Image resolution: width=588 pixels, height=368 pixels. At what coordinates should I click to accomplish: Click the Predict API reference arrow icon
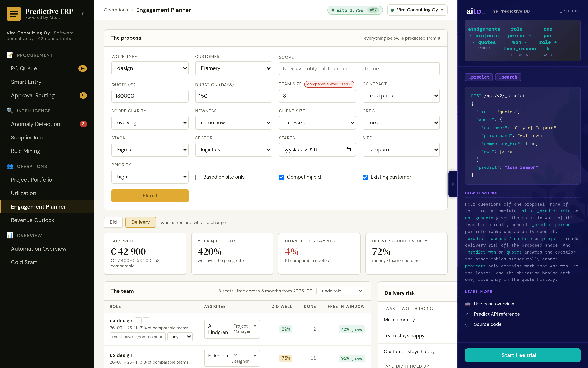point(467,314)
